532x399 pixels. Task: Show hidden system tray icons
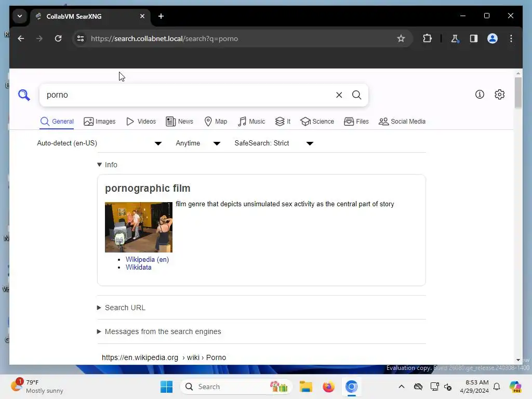[x=402, y=387]
